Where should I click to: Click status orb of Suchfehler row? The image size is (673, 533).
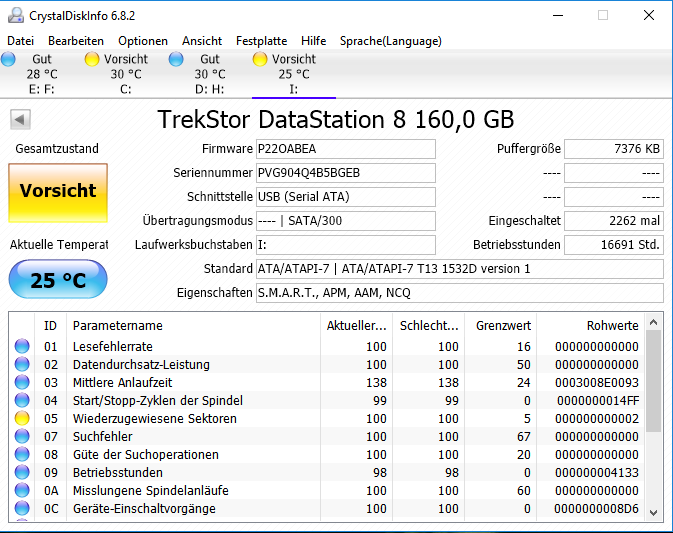click(x=22, y=436)
